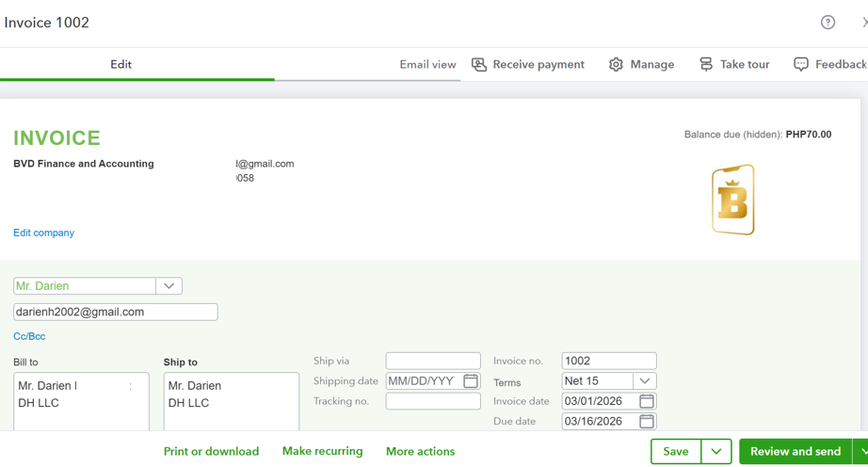Viewport: 868px width, 467px height.
Task: Click the Manage gear icon
Action: click(x=616, y=64)
